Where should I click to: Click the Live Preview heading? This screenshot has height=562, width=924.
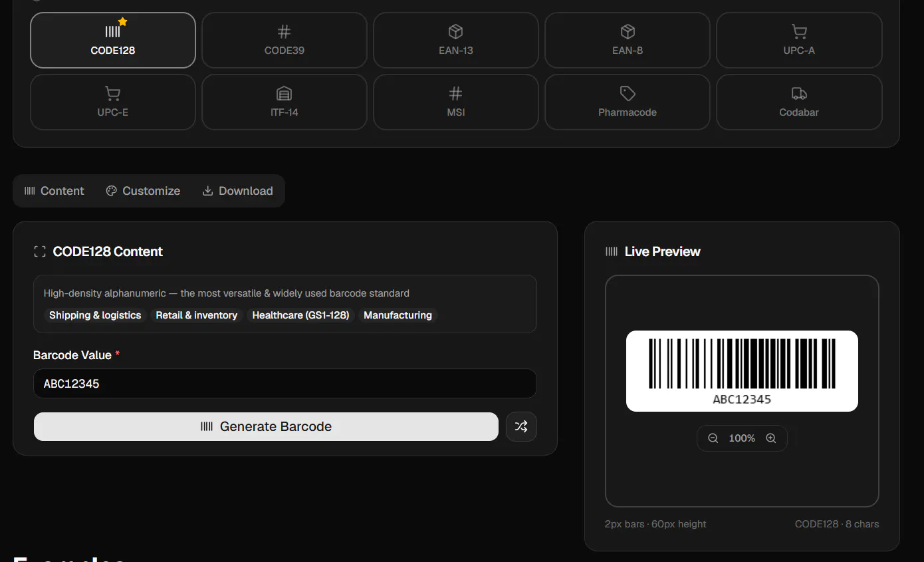662,251
